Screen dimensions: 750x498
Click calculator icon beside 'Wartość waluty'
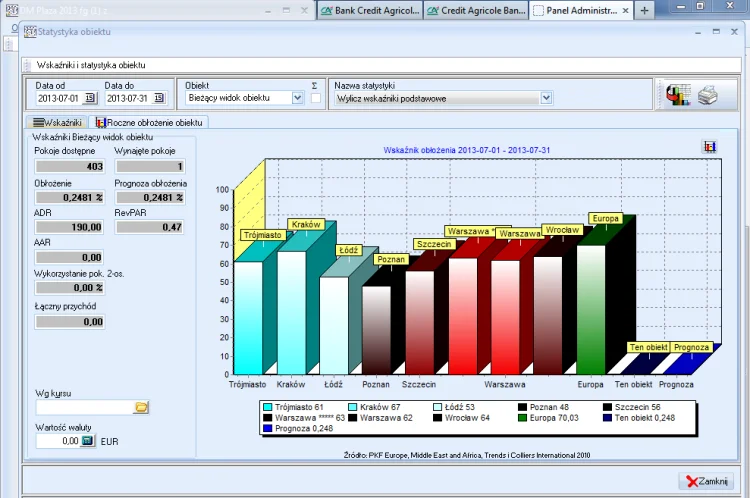click(88, 440)
